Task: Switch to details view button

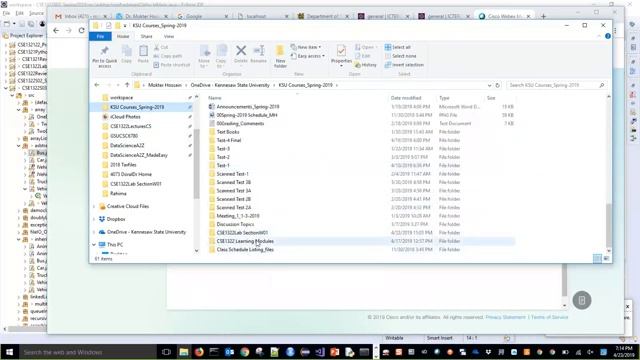Action: pyautogui.click(x=597, y=258)
